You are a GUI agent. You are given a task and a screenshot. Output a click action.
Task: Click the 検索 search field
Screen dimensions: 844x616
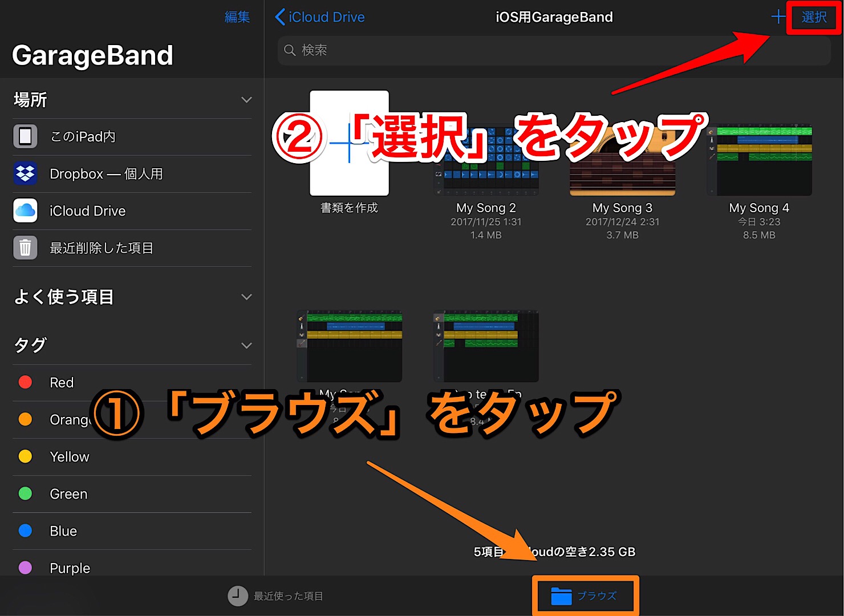click(554, 50)
